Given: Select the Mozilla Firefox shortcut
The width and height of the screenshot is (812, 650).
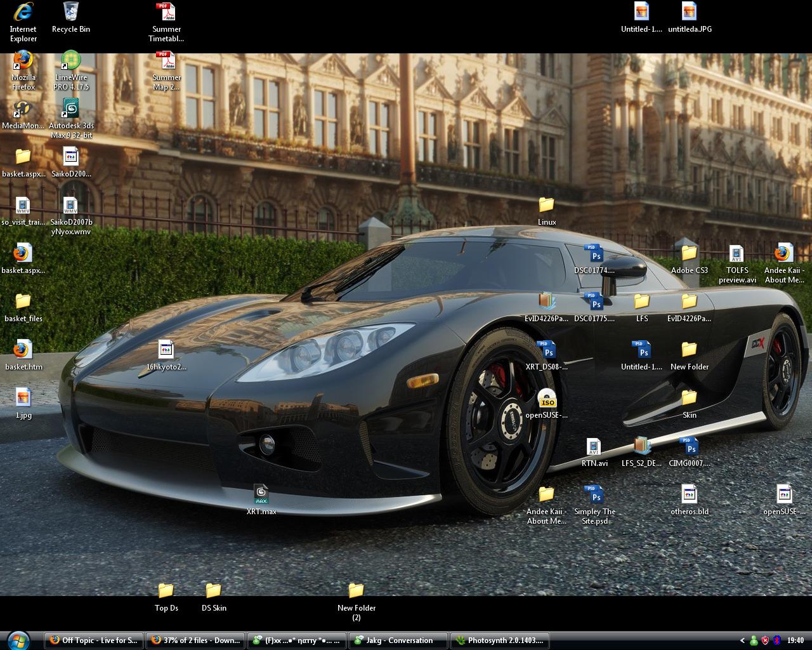Looking at the screenshot, I should click(x=23, y=60).
